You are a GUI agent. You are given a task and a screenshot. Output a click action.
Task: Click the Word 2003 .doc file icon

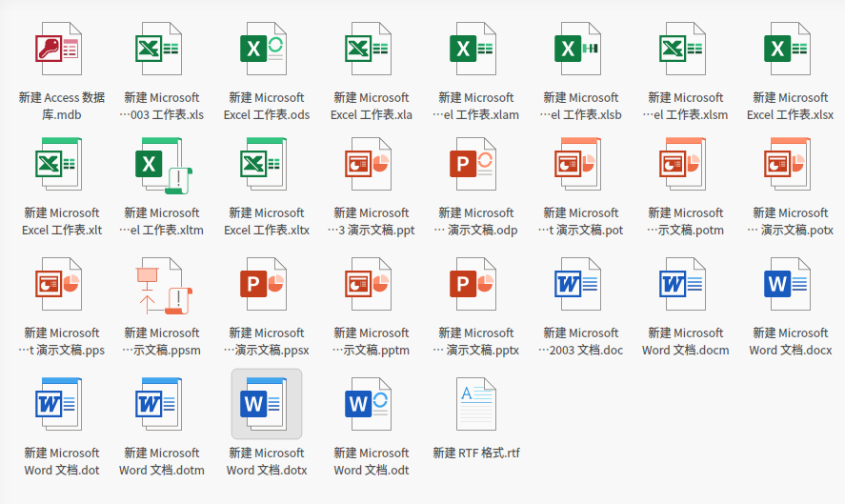click(x=577, y=284)
